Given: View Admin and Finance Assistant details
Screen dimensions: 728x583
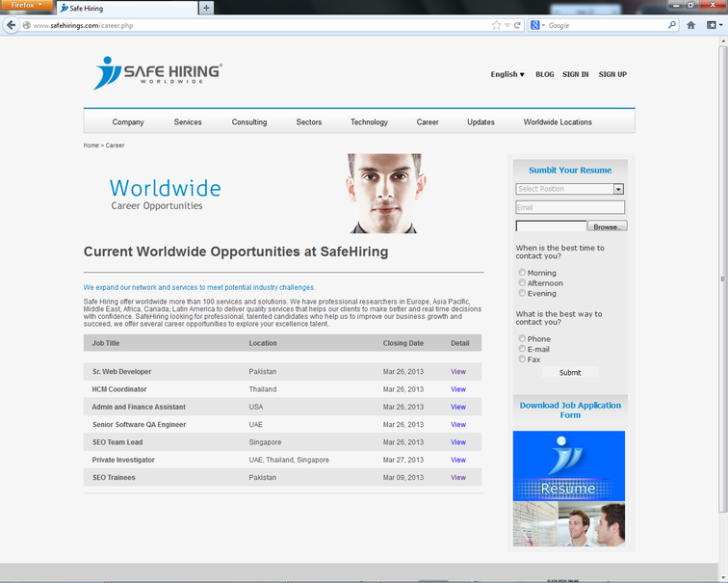Looking at the screenshot, I should pos(458,407).
